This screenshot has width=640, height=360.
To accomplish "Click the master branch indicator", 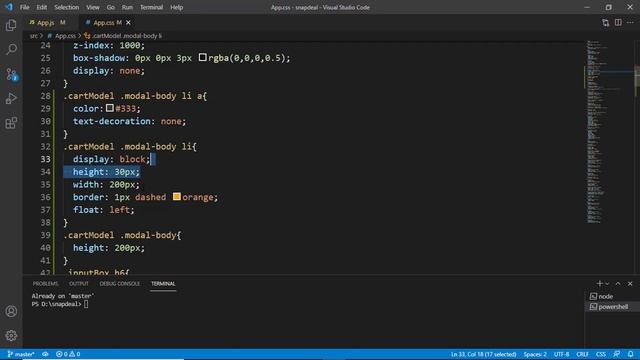I will coord(20,354).
